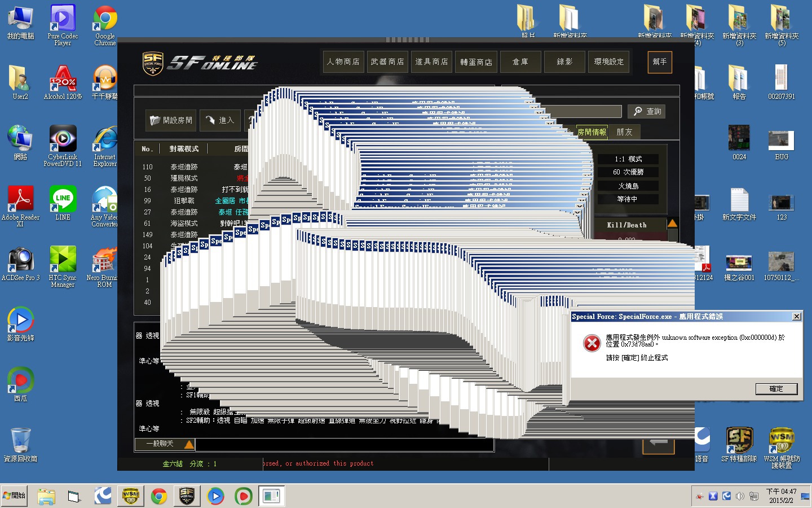The image size is (812, 508).
Task: Click the 開設房間 create room button
Action: click(x=171, y=120)
